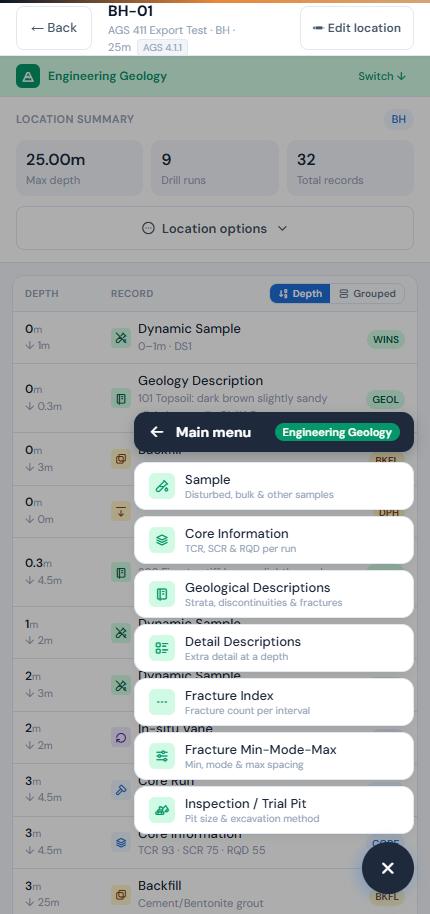This screenshot has height=914, width=430.
Task: Click the Inspection / Trial Pit icon
Action: 162,810
